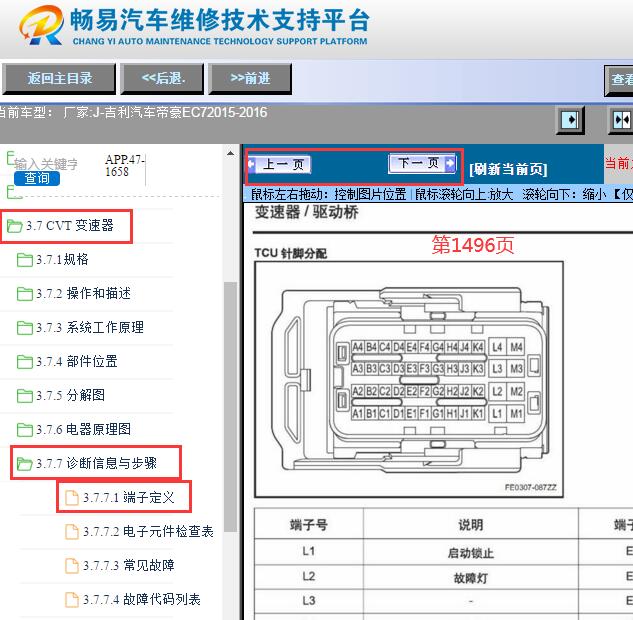Click single right-arrow panel expand icon
Viewport: 633px width, 620px height.
coord(570,120)
